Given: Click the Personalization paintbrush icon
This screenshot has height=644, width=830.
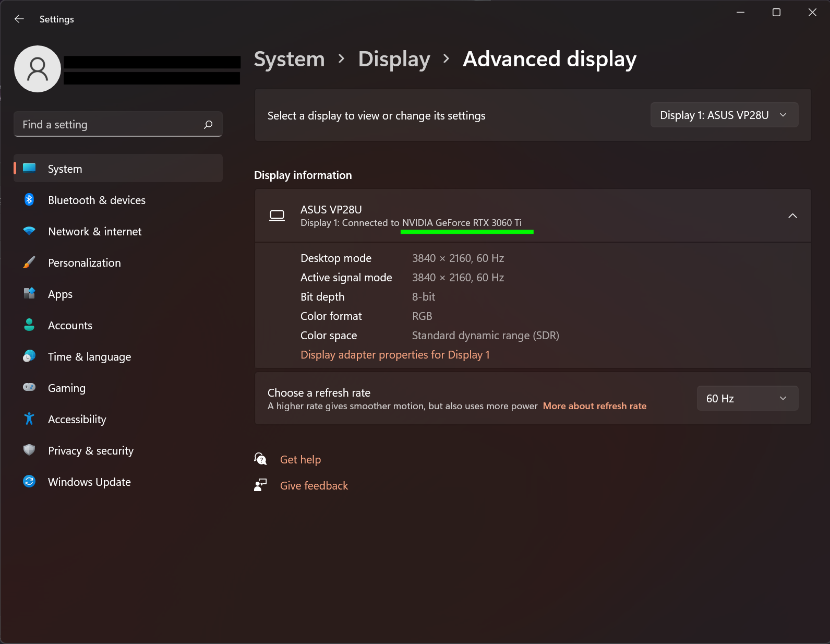Looking at the screenshot, I should 29,263.
